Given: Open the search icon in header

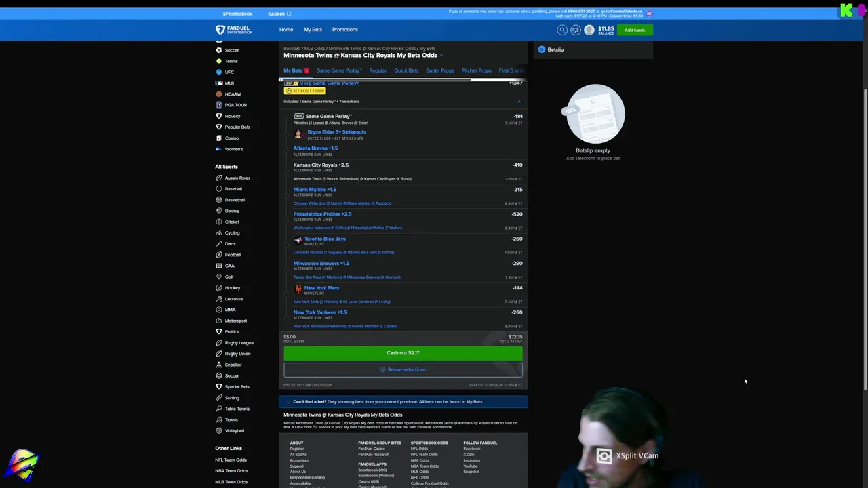Looking at the screenshot, I should point(562,30).
